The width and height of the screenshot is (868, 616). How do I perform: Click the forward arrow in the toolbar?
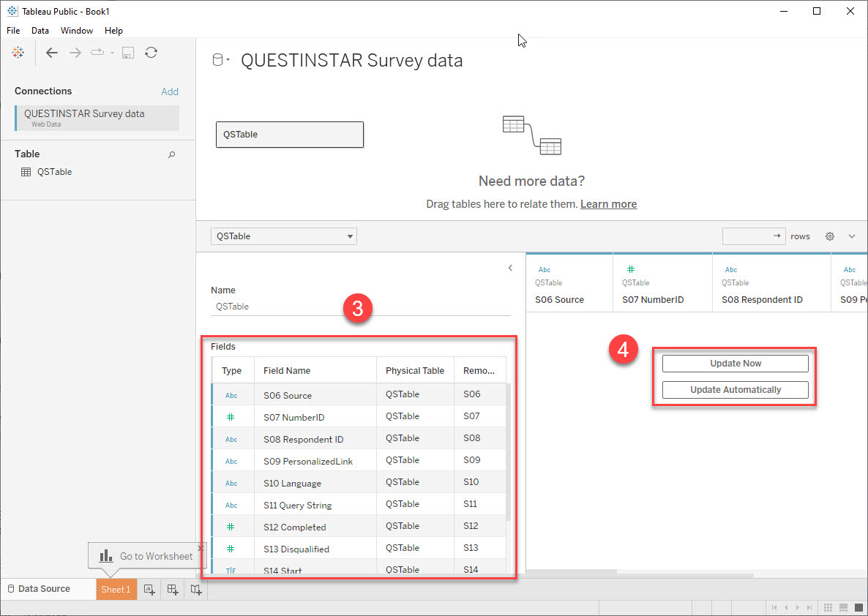pyautogui.click(x=75, y=53)
